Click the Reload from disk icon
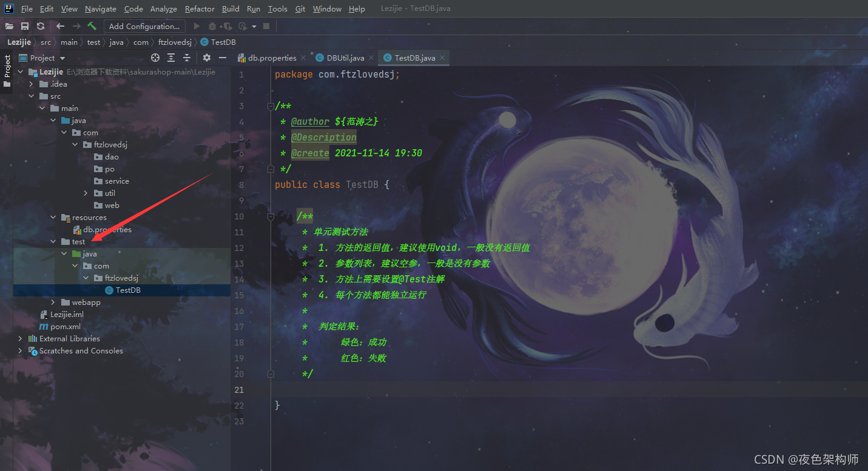This screenshot has height=471, width=868. coord(41,26)
